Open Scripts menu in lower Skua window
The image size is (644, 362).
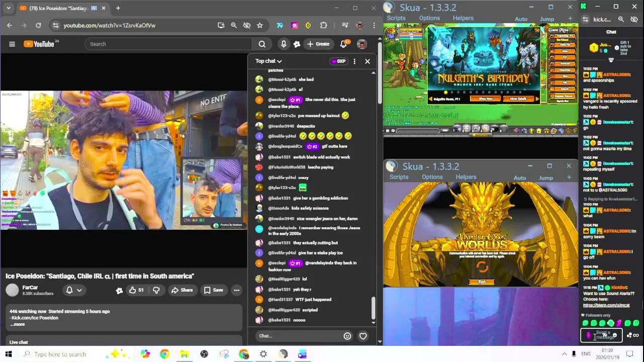pos(399,177)
